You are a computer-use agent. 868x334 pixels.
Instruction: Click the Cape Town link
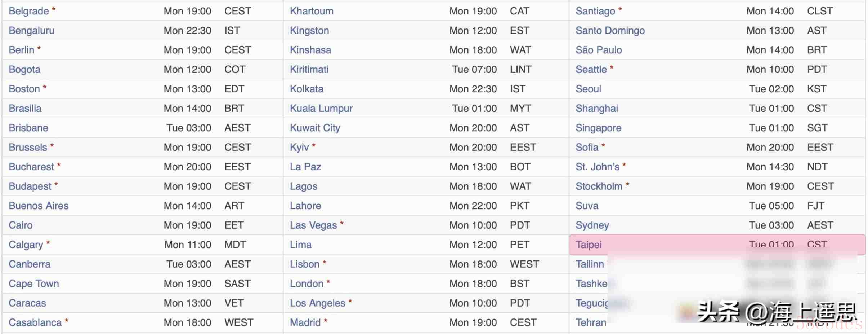34,284
